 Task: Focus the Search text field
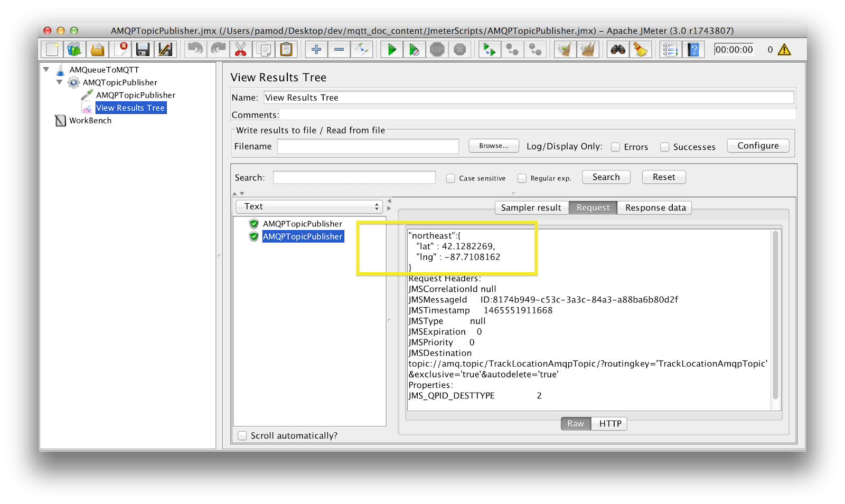click(x=354, y=177)
